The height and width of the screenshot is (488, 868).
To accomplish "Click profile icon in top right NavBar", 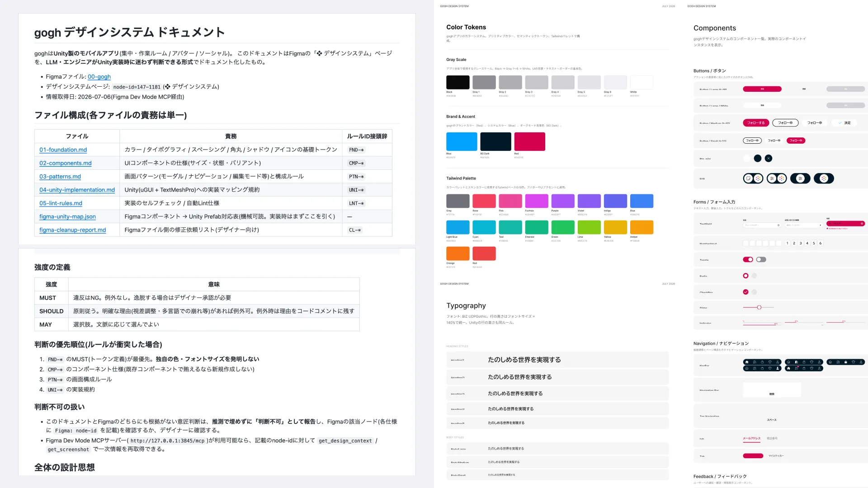I will coord(861,362).
